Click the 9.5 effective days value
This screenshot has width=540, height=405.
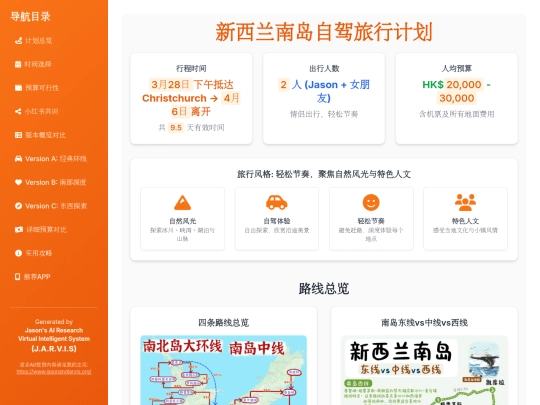point(176,128)
